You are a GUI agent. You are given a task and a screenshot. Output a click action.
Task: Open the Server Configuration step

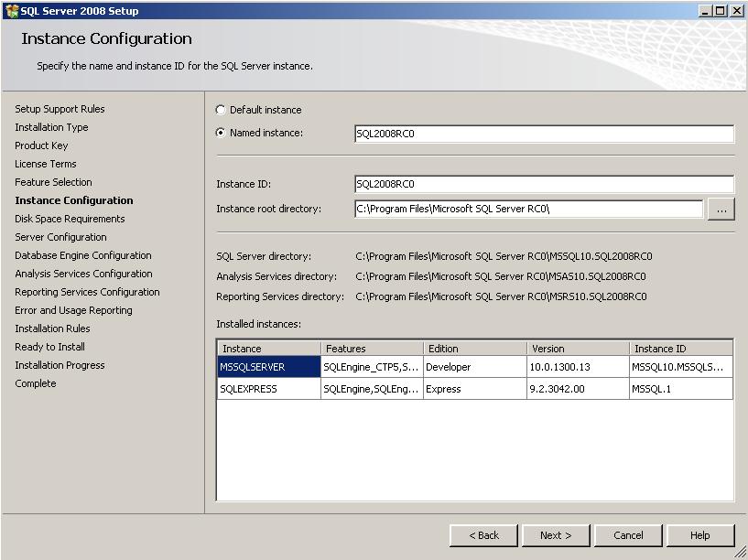tap(60, 237)
